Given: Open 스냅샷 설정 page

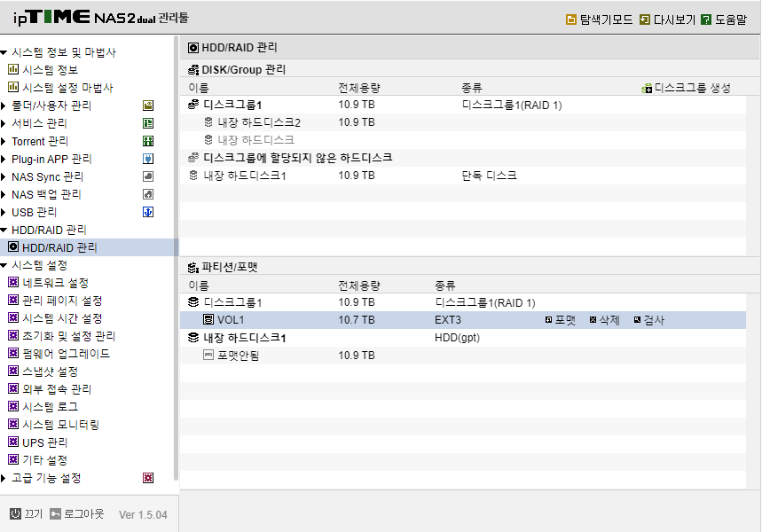Looking at the screenshot, I should [50, 372].
